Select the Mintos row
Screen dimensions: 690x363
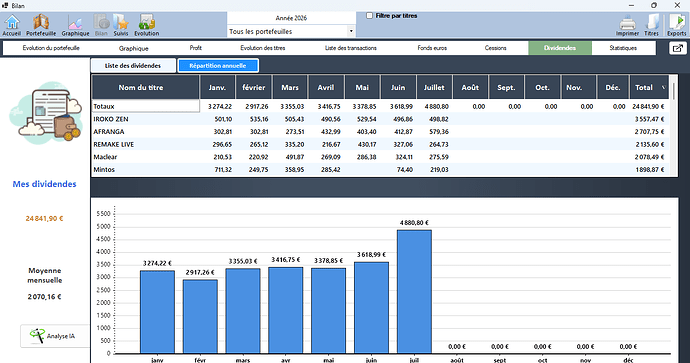click(381, 170)
